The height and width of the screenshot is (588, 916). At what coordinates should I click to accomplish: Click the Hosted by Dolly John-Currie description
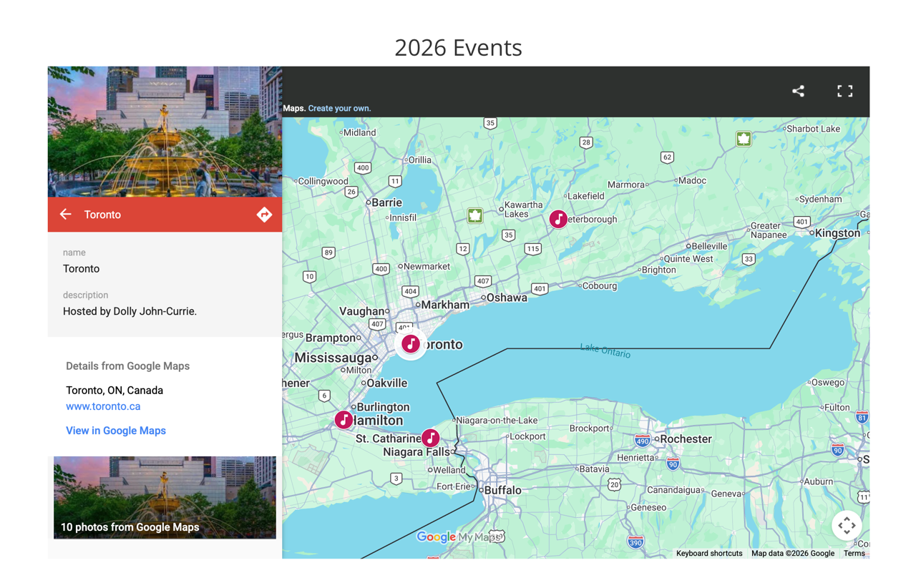[x=130, y=311]
